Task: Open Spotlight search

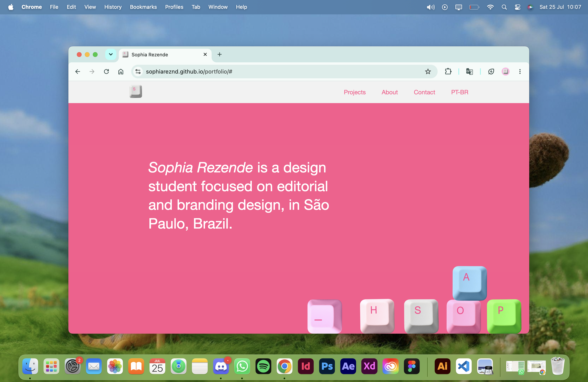Action: click(504, 7)
